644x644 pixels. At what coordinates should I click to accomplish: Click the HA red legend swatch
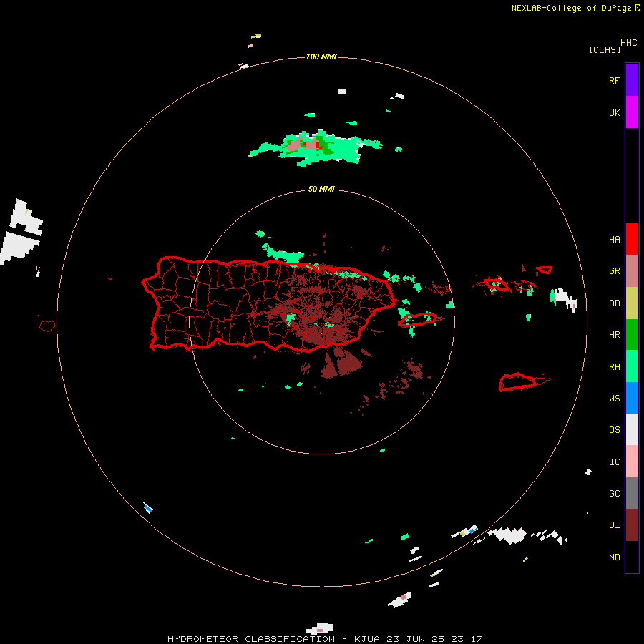pos(632,239)
